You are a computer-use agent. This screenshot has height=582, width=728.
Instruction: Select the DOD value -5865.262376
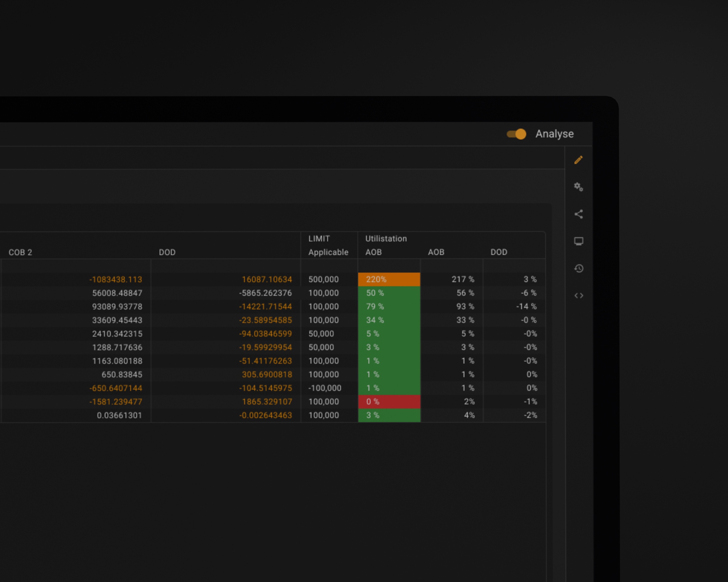pos(265,293)
